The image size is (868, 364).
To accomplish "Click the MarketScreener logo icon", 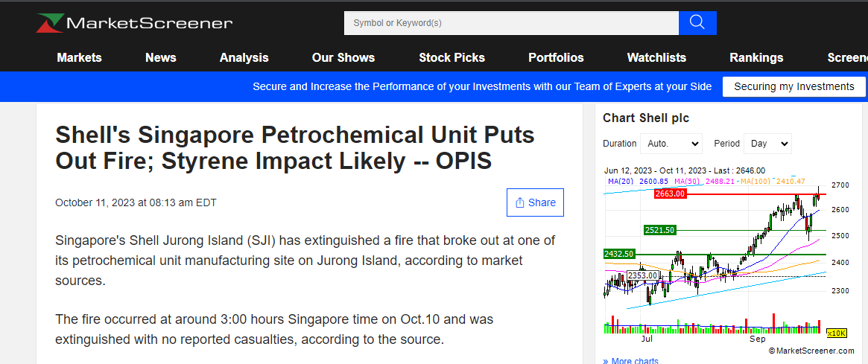I will tap(50, 23).
